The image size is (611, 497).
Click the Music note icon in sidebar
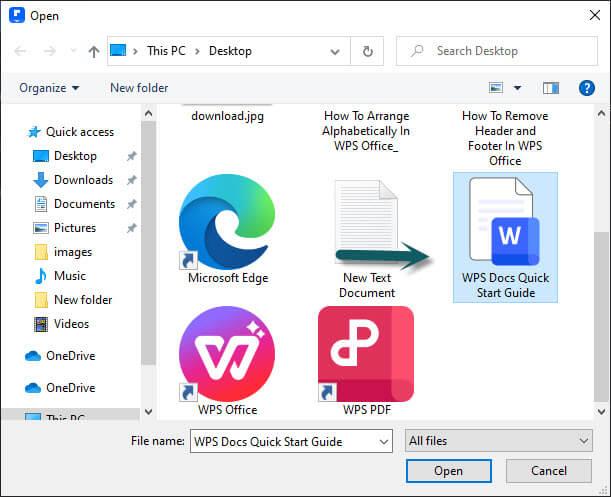41,276
